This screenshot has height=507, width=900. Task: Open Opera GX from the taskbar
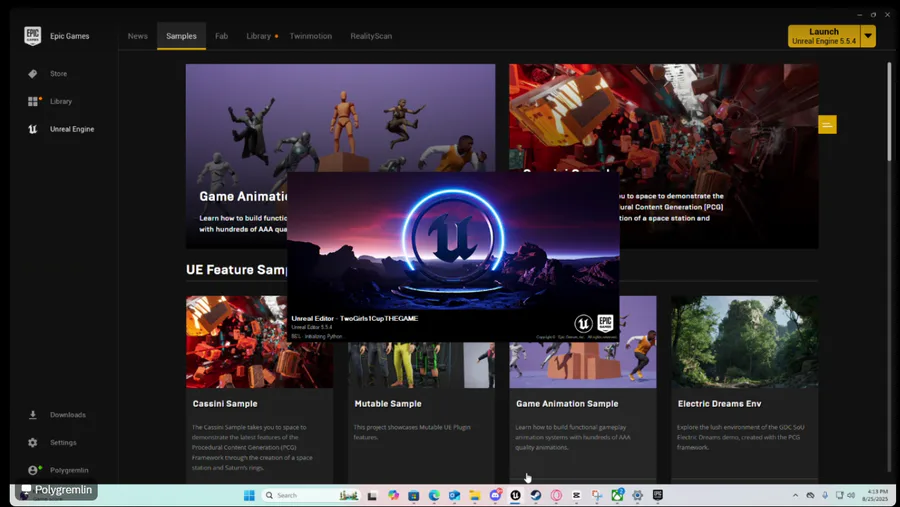click(x=556, y=495)
